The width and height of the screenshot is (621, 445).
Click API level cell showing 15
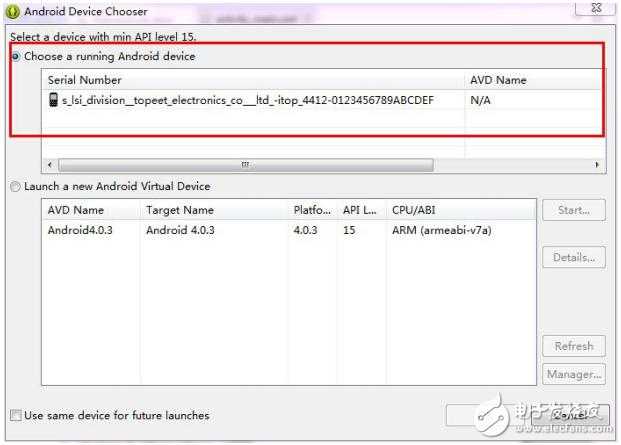tap(349, 230)
